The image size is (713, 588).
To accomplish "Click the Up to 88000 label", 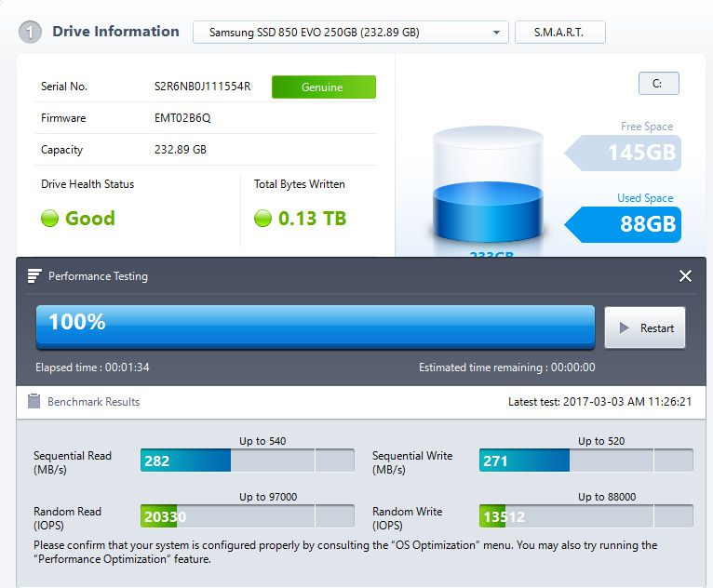I will [x=607, y=497].
